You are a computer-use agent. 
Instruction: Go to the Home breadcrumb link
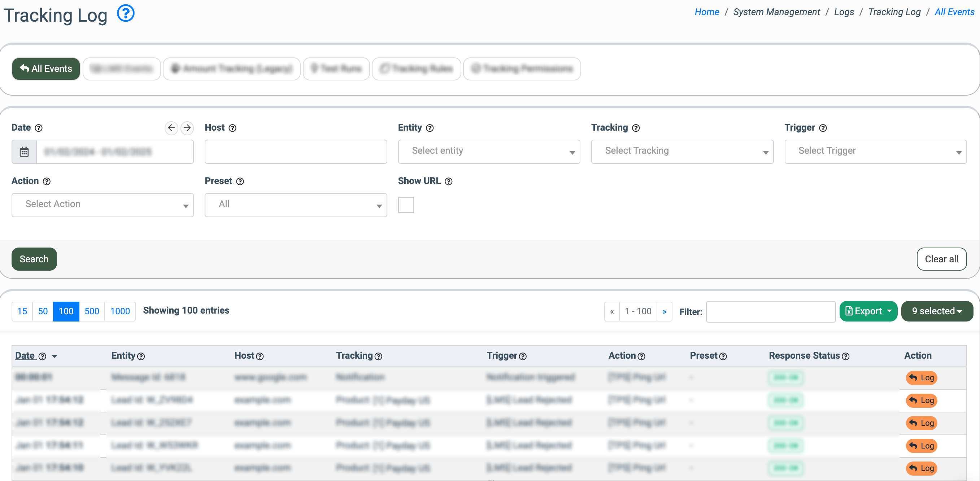click(x=706, y=12)
